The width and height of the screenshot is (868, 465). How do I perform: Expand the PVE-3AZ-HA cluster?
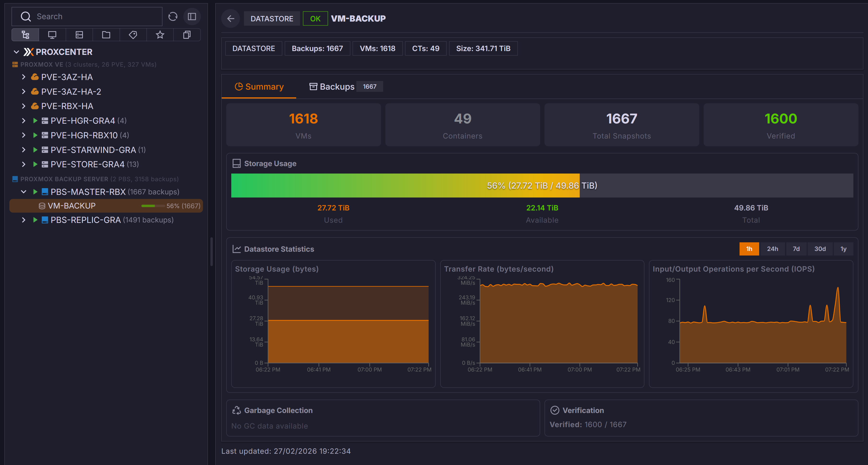pos(23,77)
